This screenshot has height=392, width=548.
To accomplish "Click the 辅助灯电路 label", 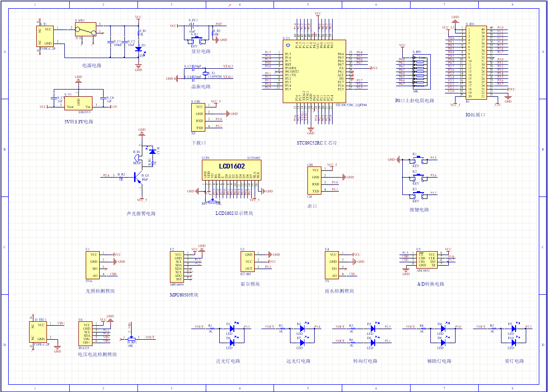I will tap(439, 361).
